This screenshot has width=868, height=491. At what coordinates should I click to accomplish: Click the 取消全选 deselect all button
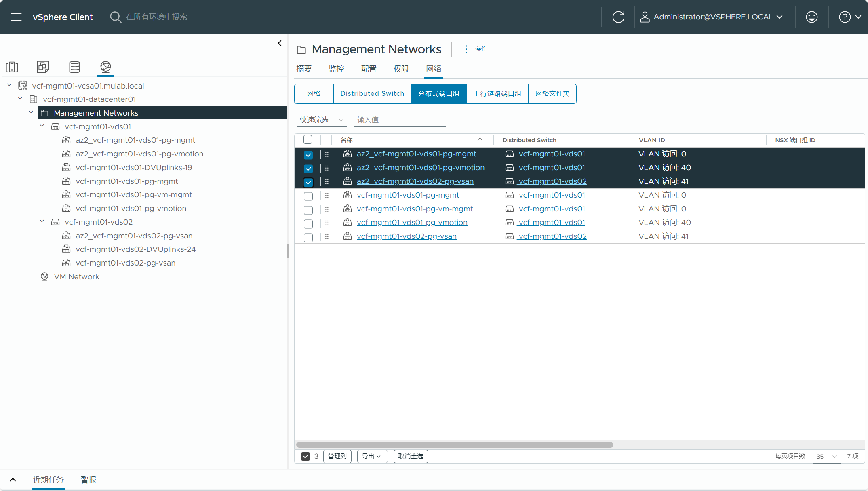411,456
